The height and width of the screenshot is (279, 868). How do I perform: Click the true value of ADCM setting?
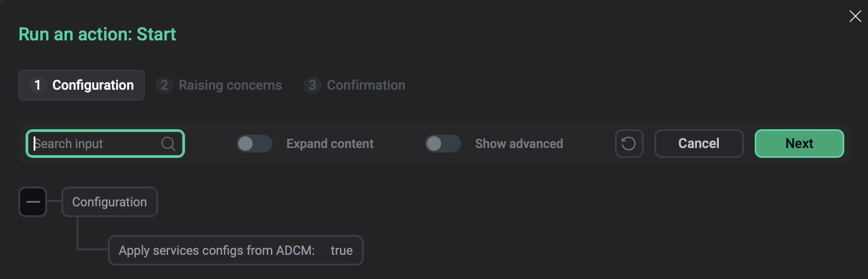tap(341, 250)
